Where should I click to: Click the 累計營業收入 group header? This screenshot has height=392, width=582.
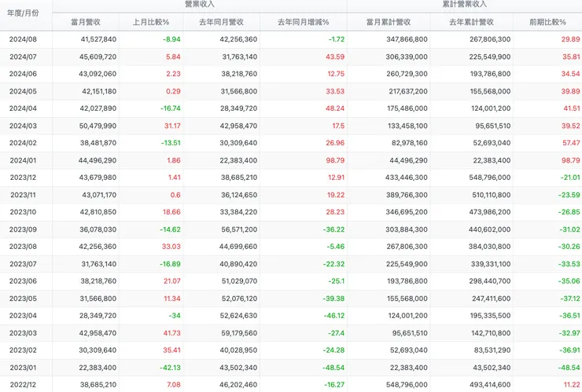[x=464, y=4]
